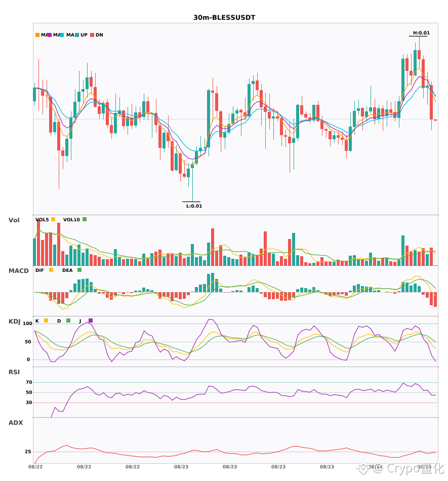Click the purple J legend swatch
This screenshot has width=448, height=481.
[x=91, y=320]
